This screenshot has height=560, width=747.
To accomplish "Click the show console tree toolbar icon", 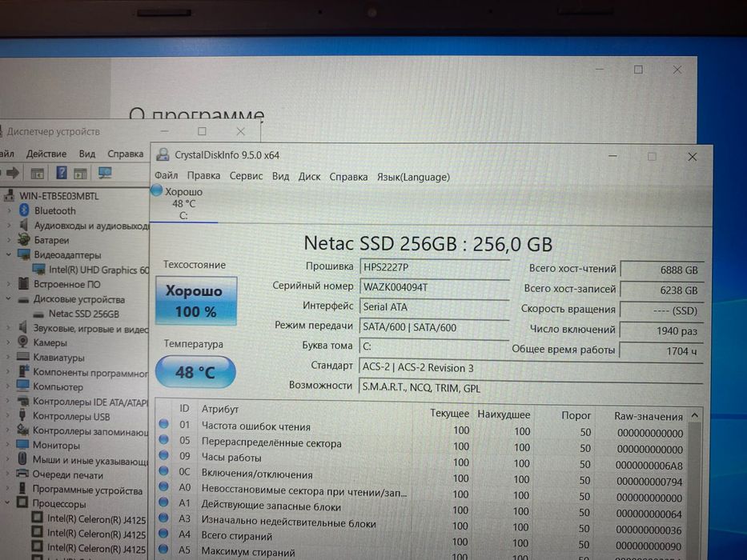I will (37, 174).
